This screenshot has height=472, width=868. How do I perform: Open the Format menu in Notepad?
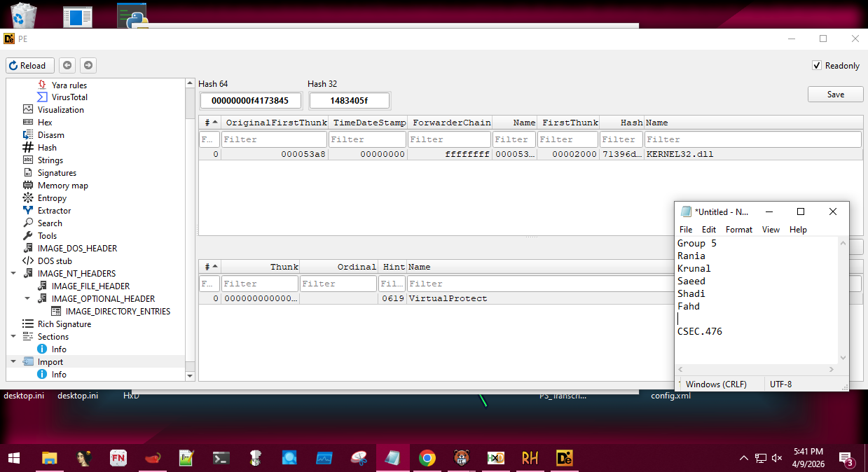[739, 229]
